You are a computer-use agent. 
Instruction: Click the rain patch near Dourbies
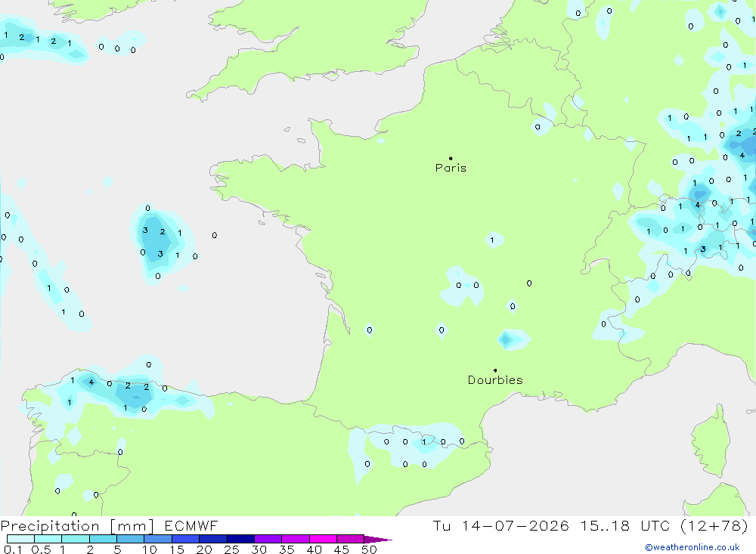pyautogui.click(x=513, y=339)
